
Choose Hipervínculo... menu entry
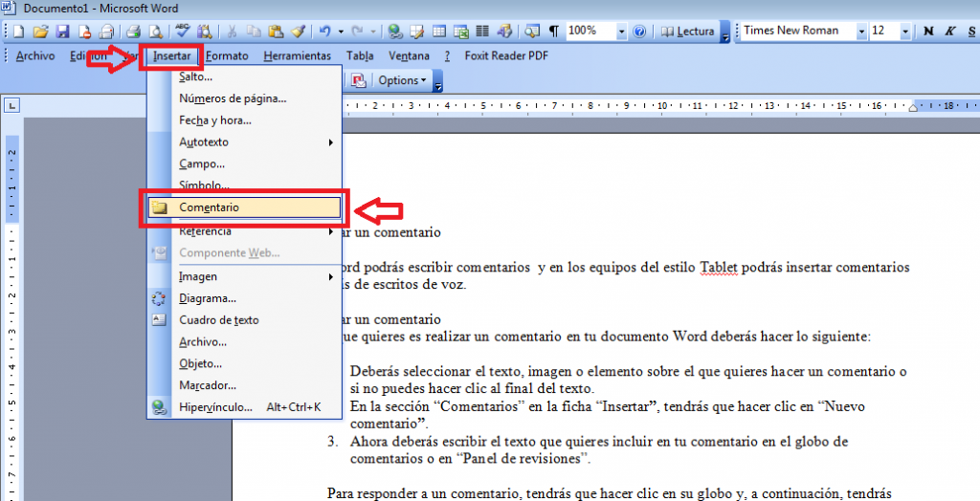245,407
